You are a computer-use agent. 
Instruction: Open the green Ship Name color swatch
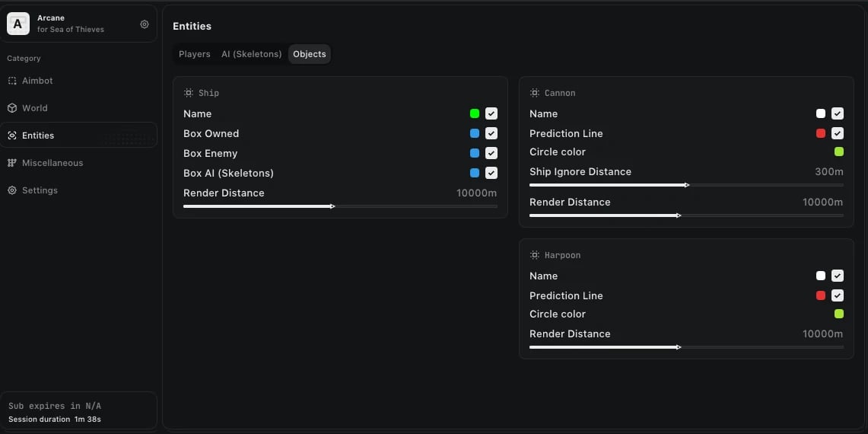tap(475, 113)
